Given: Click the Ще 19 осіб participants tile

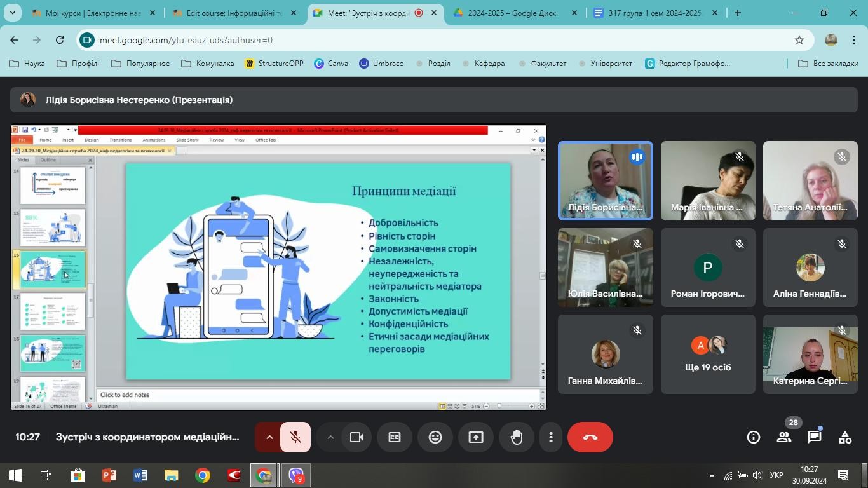Looking at the screenshot, I should [x=708, y=354].
